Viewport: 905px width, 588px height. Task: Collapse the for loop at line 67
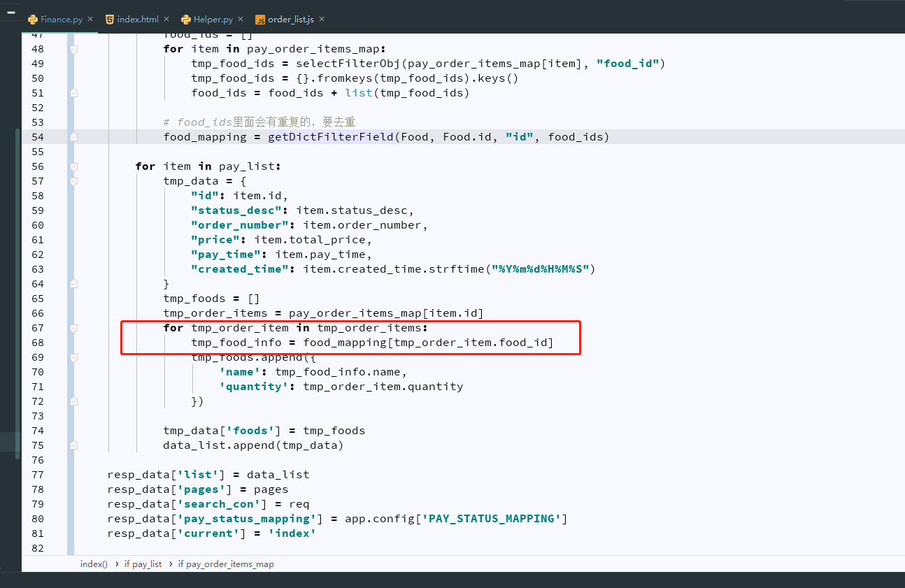point(73,328)
